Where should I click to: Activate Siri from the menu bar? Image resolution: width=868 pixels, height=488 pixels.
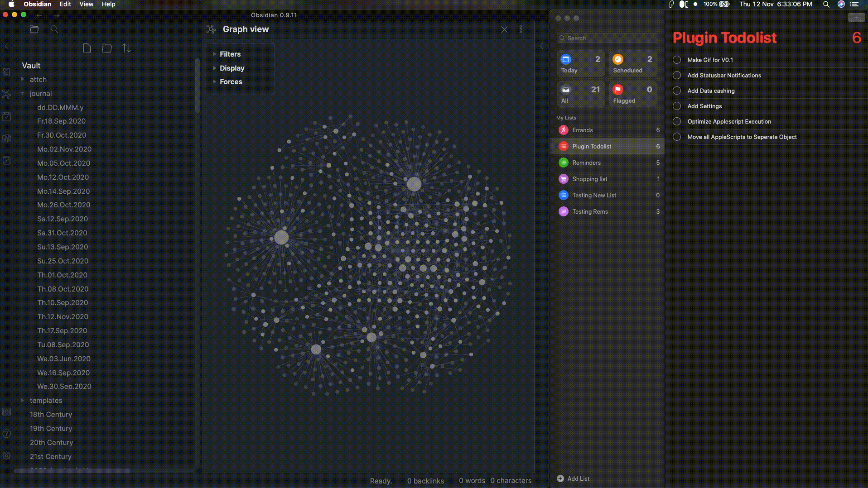(x=841, y=4)
